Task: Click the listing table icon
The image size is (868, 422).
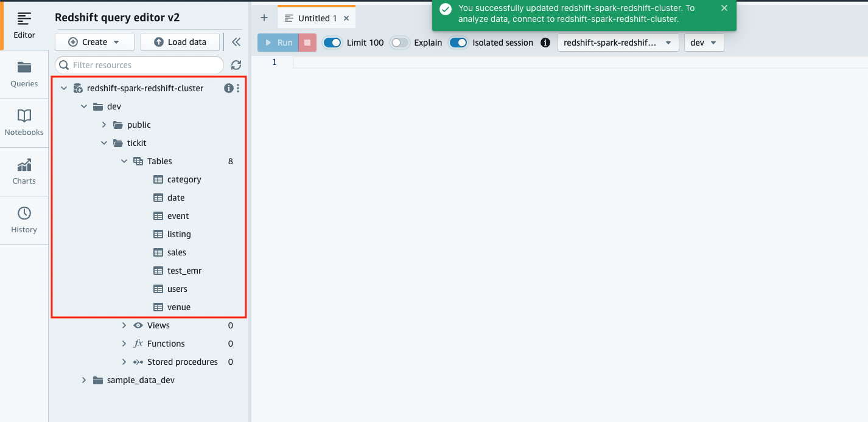Action: 158,234
